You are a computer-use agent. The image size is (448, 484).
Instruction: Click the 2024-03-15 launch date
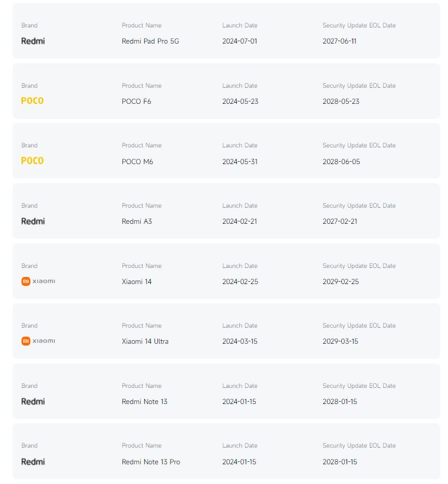[240, 341]
